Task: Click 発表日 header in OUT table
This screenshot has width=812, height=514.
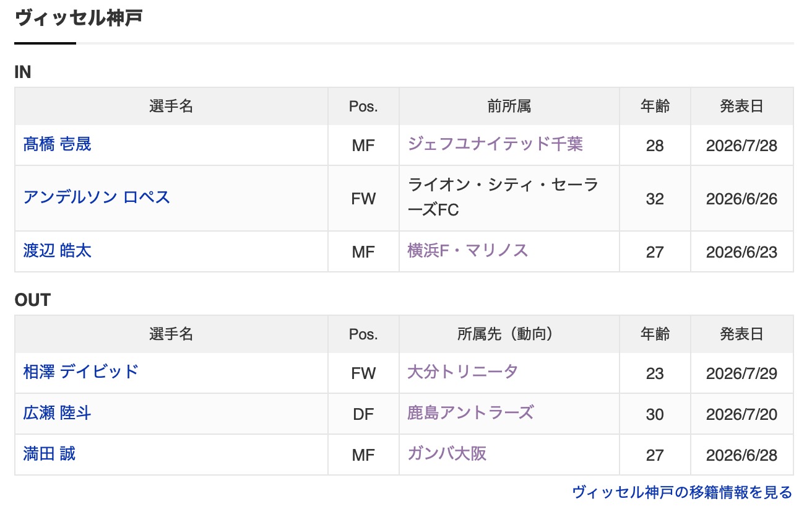Action: pos(741,334)
